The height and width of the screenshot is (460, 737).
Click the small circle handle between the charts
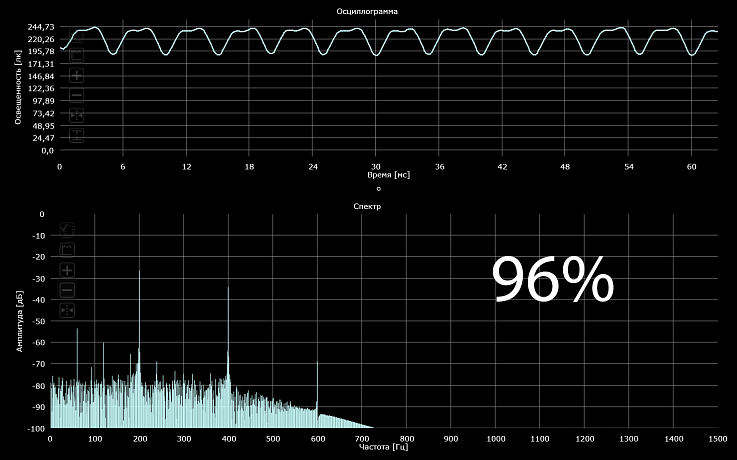click(x=379, y=189)
